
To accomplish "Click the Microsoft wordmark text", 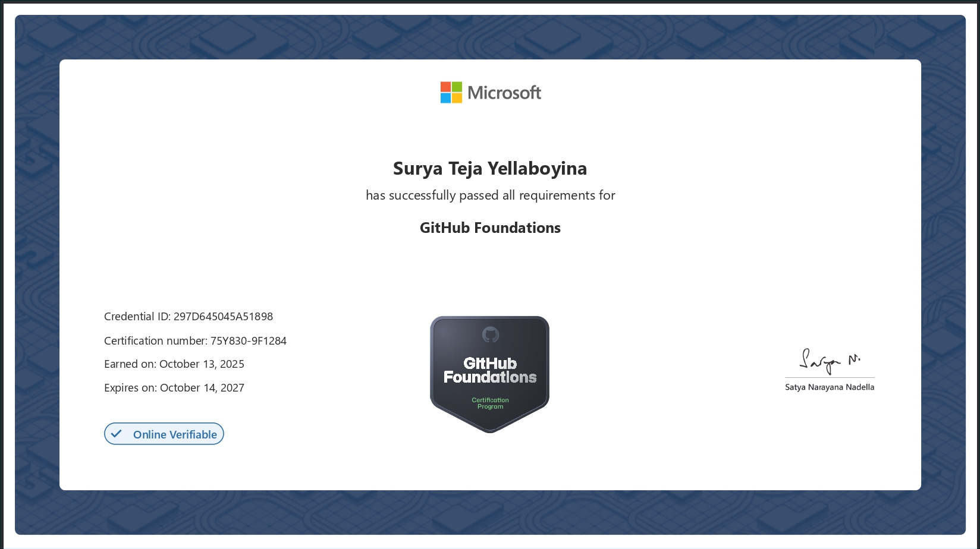I will click(x=504, y=93).
